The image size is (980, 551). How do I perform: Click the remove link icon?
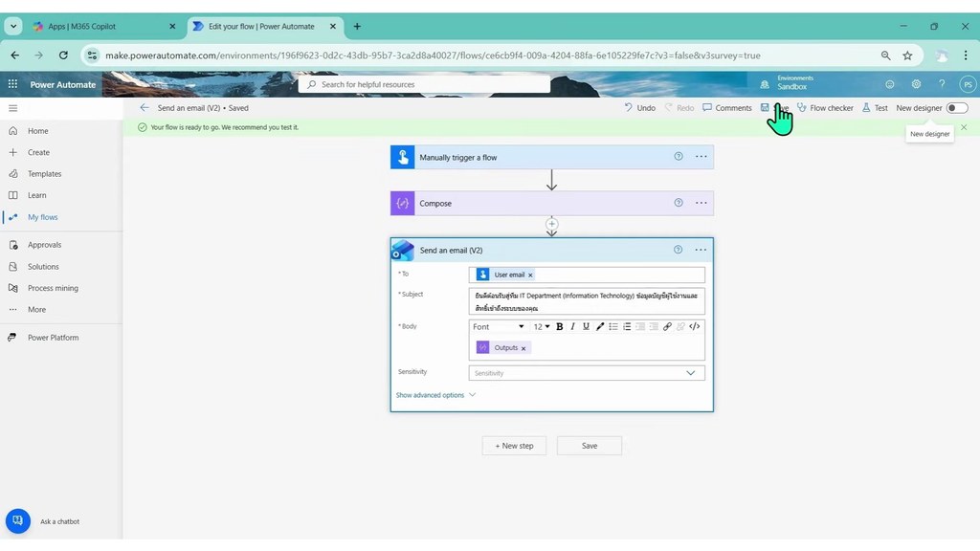(x=680, y=327)
